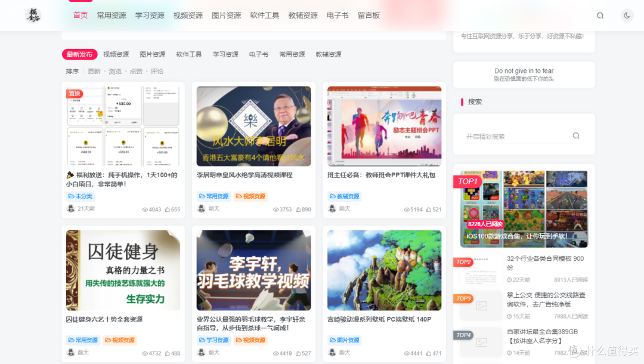Sort posts by 浏览
The height and width of the screenshot is (364, 644).
tap(115, 72)
